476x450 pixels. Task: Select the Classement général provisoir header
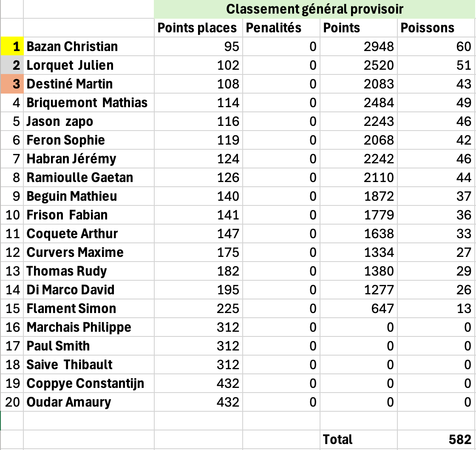[x=314, y=9]
